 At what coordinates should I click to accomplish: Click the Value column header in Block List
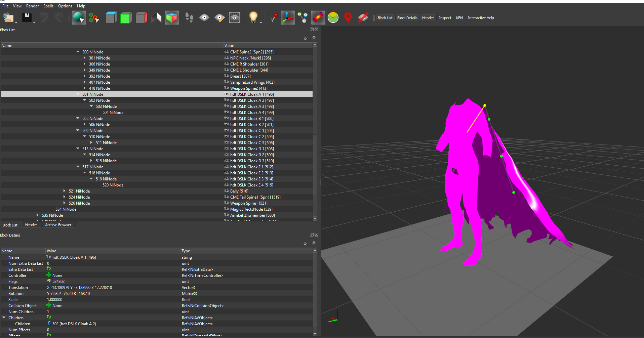[x=268, y=45]
